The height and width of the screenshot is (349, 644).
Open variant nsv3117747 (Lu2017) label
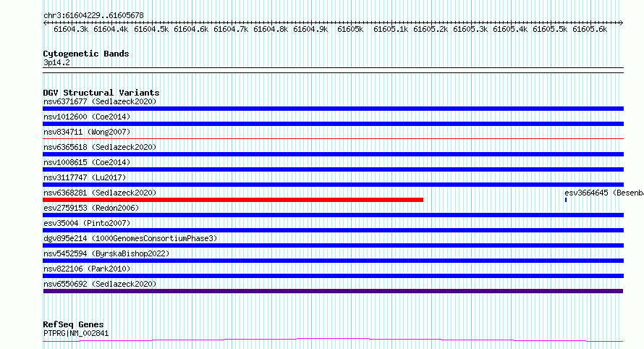click(x=85, y=177)
